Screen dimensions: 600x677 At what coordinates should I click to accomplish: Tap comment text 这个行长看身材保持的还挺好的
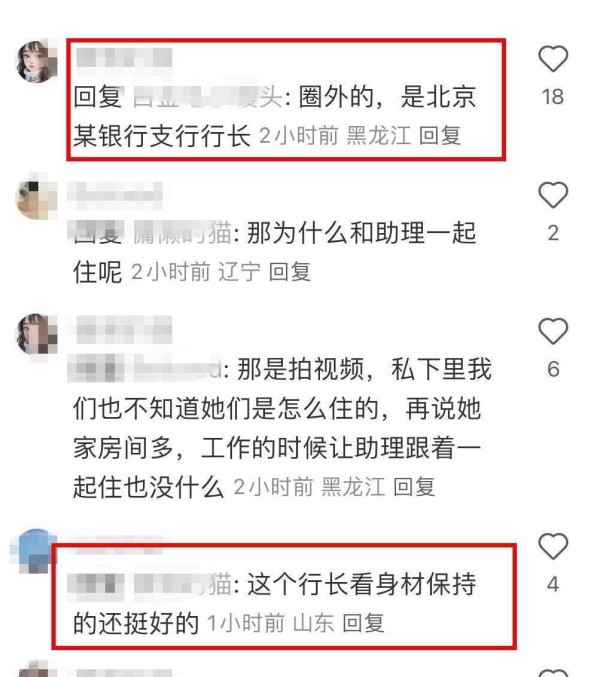(x=275, y=604)
